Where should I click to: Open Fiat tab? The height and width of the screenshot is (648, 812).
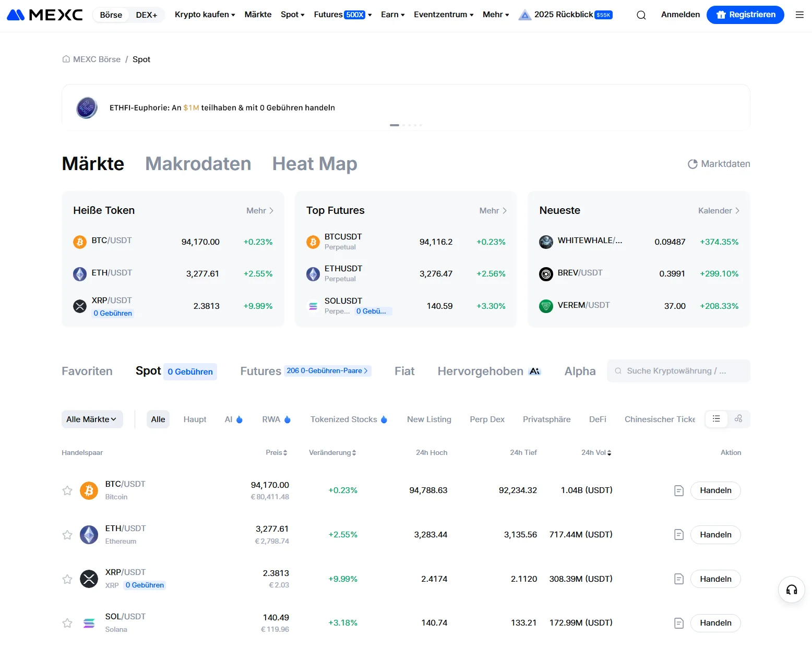tap(404, 371)
